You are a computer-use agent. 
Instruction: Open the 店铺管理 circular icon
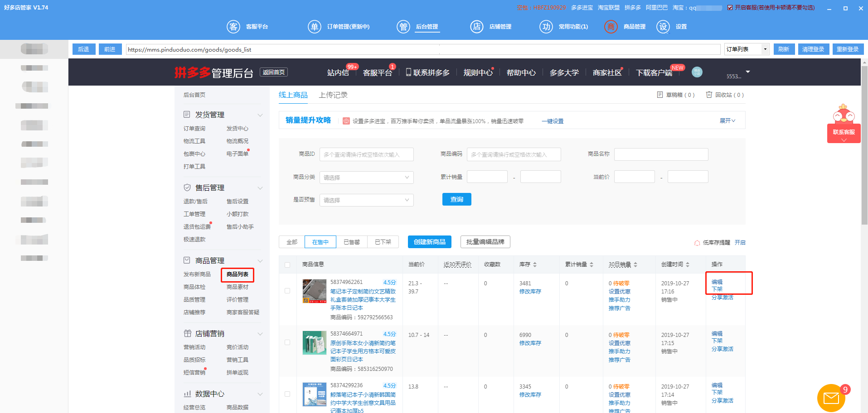[x=477, y=27]
